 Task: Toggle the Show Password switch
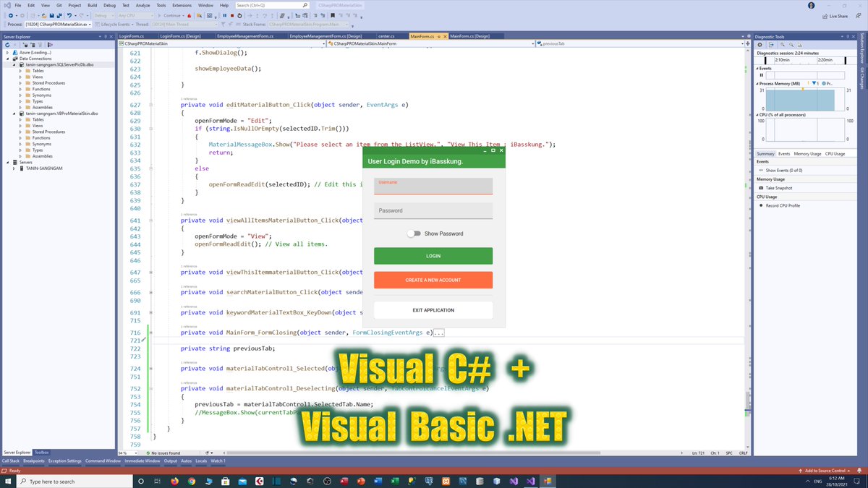point(414,234)
